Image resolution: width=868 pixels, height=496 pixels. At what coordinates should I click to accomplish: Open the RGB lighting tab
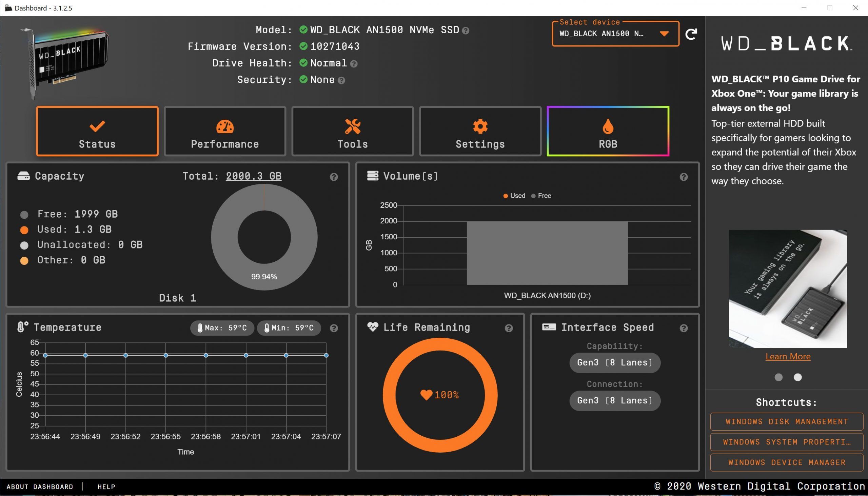pos(608,132)
